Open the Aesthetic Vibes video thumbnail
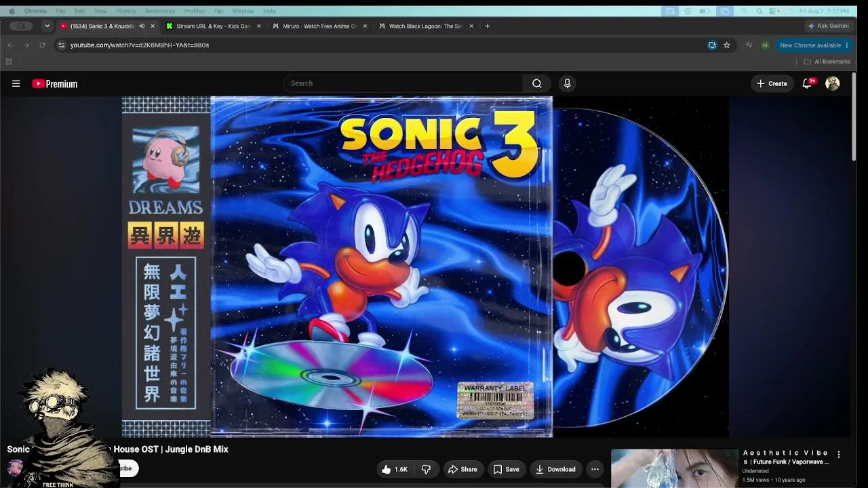The image size is (868, 488). tap(674, 468)
